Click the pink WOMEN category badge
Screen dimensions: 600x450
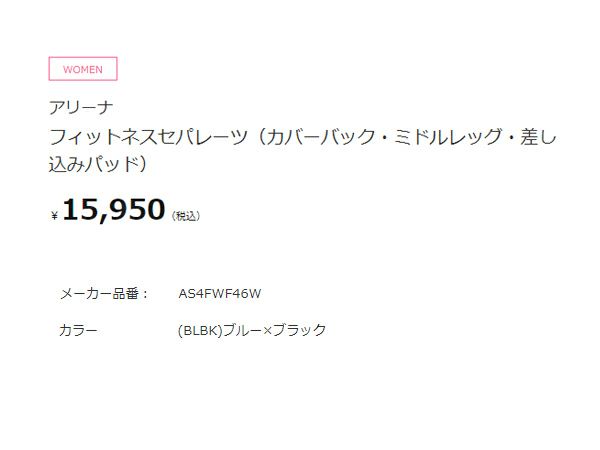[x=83, y=69]
